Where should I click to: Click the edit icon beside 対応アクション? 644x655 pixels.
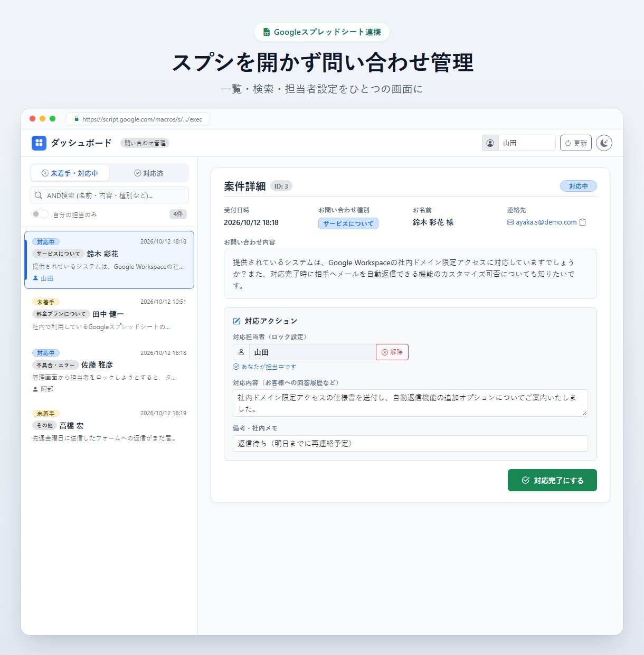tap(236, 321)
